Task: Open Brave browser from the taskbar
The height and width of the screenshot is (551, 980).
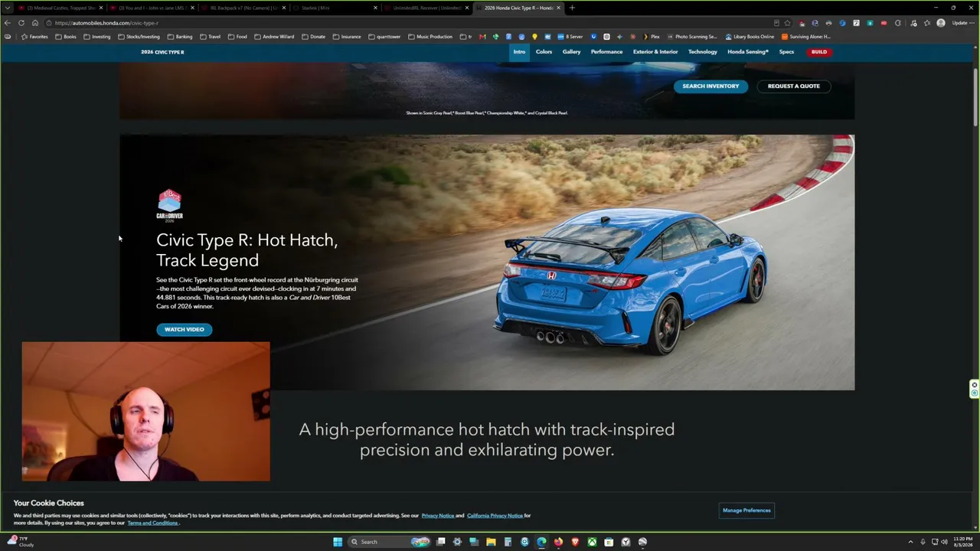Action: coord(575,542)
